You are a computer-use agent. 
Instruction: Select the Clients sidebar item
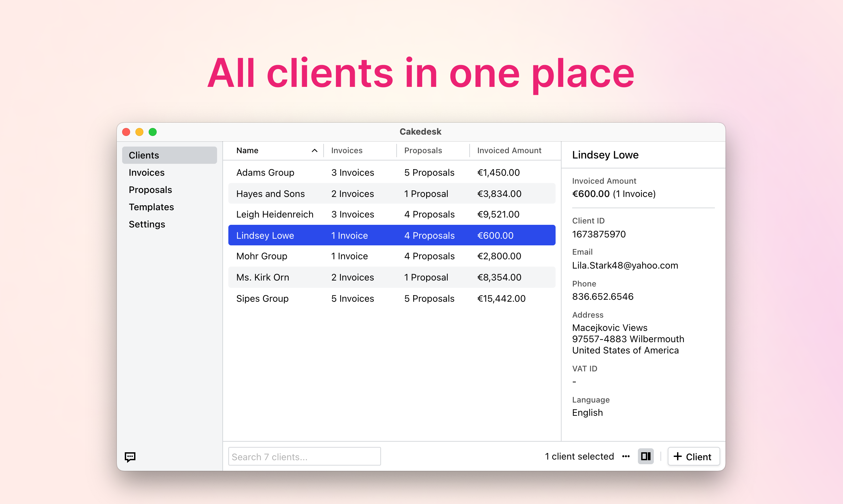pyautogui.click(x=144, y=155)
